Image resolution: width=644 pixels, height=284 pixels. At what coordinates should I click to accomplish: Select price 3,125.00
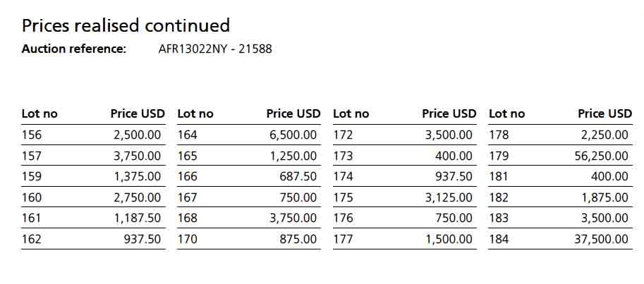[x=449, y=197]
